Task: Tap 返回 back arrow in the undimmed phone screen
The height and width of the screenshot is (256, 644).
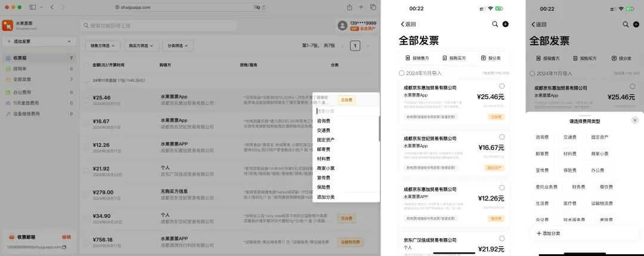Action: pyautogui.click(x=408, y=24)
